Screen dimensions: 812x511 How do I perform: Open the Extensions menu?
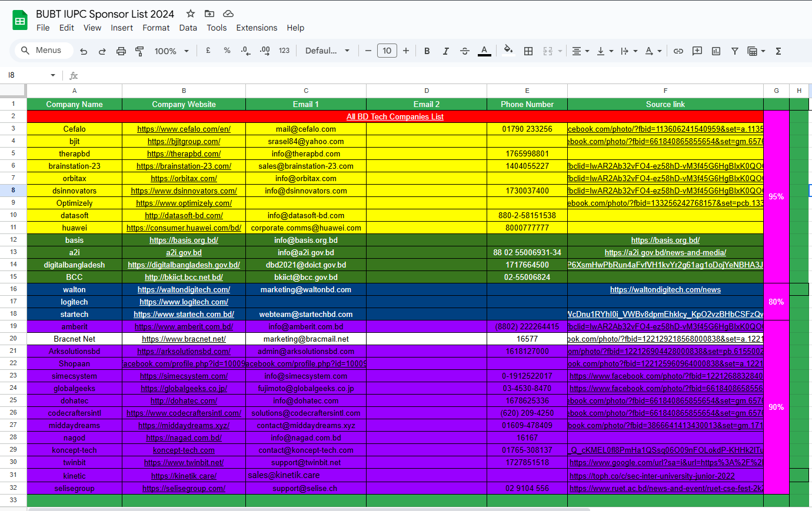point(257,28)
